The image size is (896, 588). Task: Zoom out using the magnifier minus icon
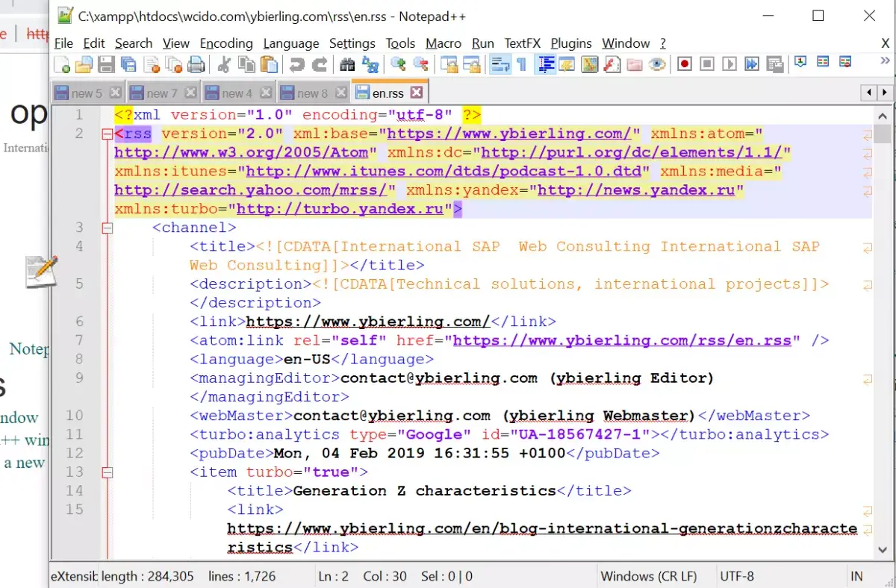tap(420, 65)
